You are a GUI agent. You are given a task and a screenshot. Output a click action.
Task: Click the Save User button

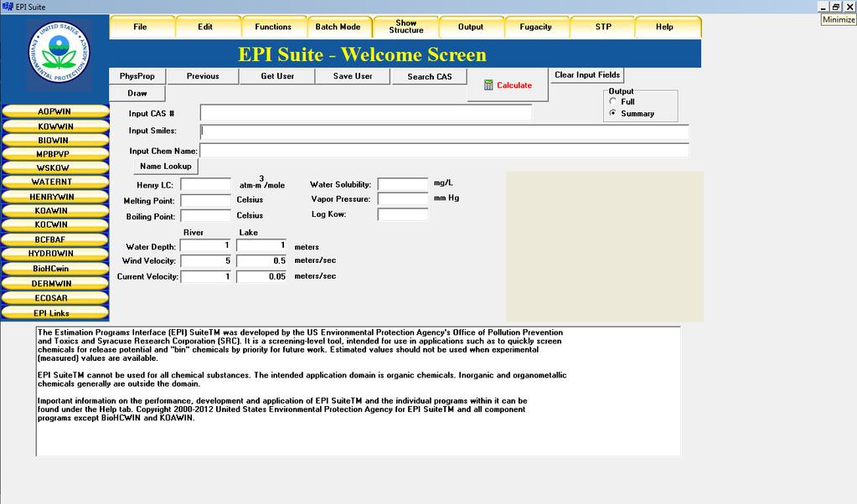point(353,76)
